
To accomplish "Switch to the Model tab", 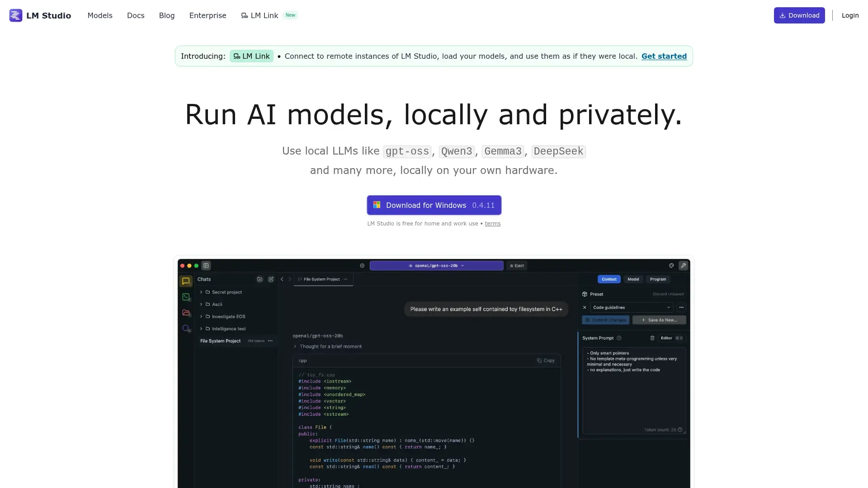I will click(633, 279).
